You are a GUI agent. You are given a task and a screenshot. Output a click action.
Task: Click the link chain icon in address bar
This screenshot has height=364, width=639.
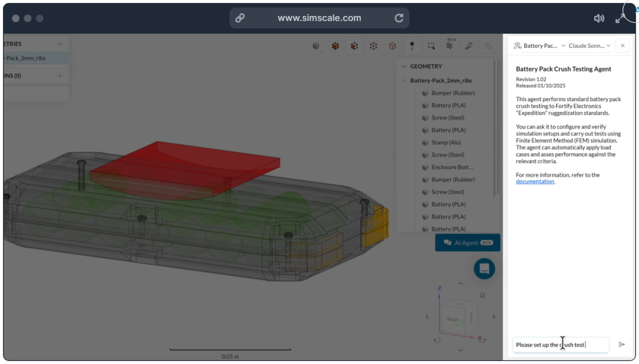(x=240, y=18)
